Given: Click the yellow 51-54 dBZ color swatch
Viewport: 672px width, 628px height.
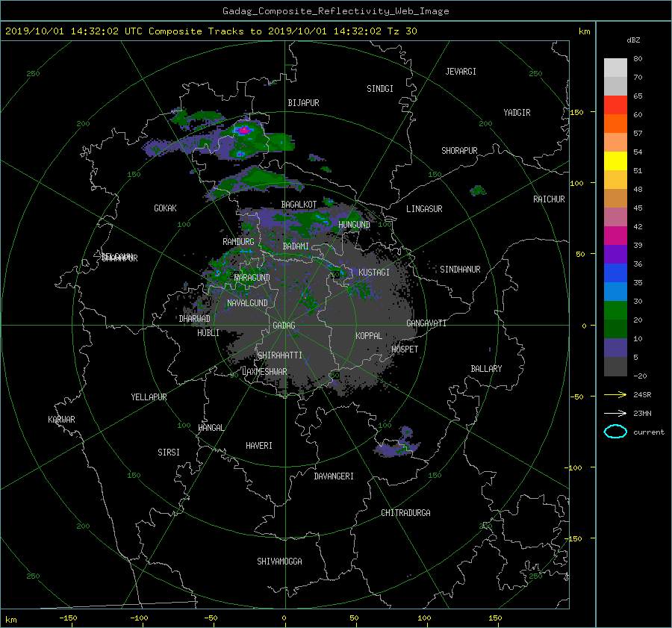Looking at the screenshot, I should pos(615,161).
